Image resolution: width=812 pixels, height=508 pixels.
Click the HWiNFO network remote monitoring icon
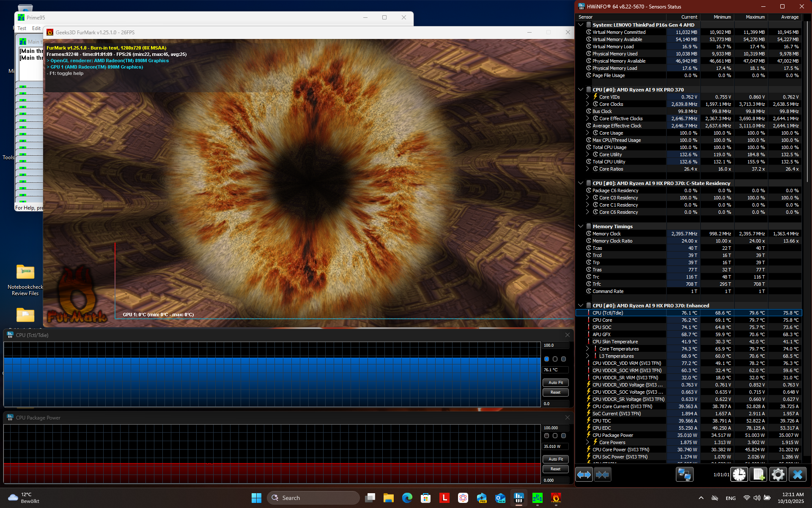(x=684, y=475)
